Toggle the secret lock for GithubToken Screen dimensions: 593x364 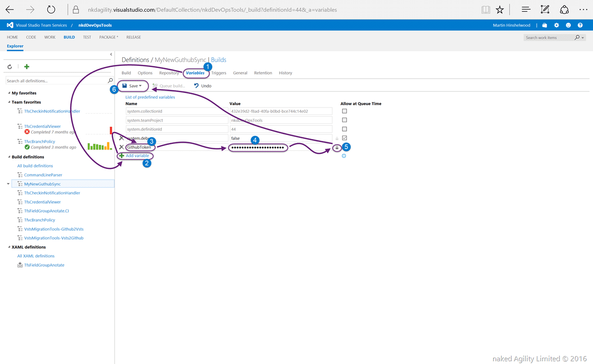[337, 147]
